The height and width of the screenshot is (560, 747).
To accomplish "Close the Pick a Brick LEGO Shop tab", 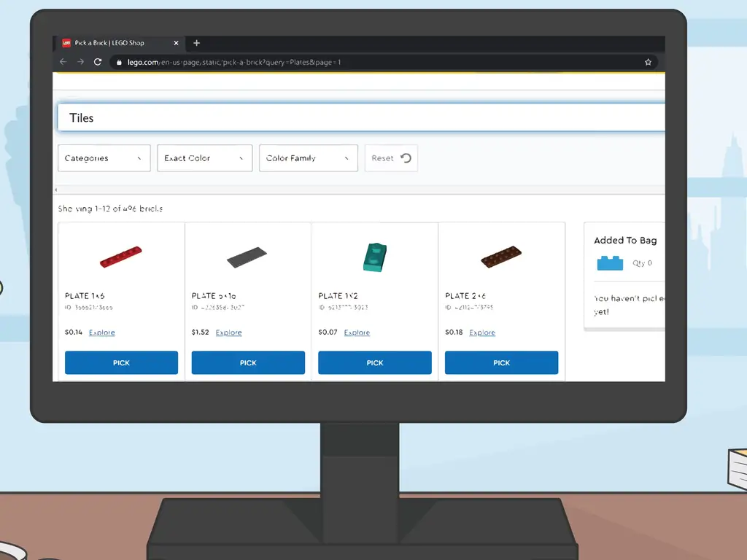I will 177,43.
